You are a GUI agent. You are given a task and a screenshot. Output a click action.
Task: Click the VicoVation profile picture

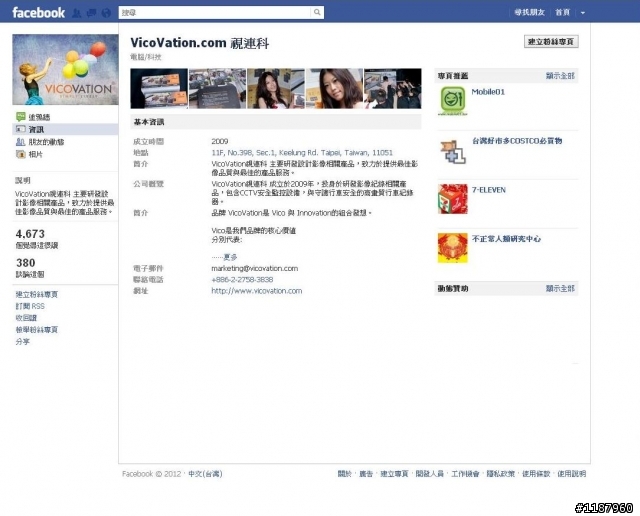click(x=65, y=69)
